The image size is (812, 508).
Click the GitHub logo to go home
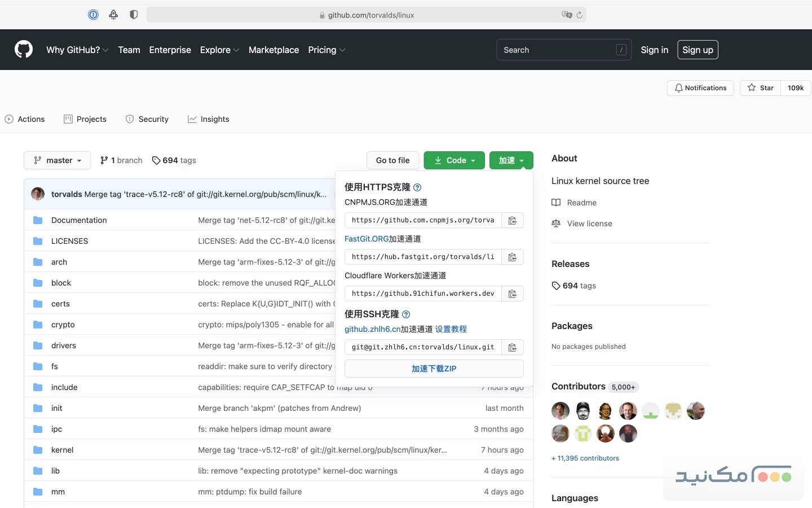(23, 50)
